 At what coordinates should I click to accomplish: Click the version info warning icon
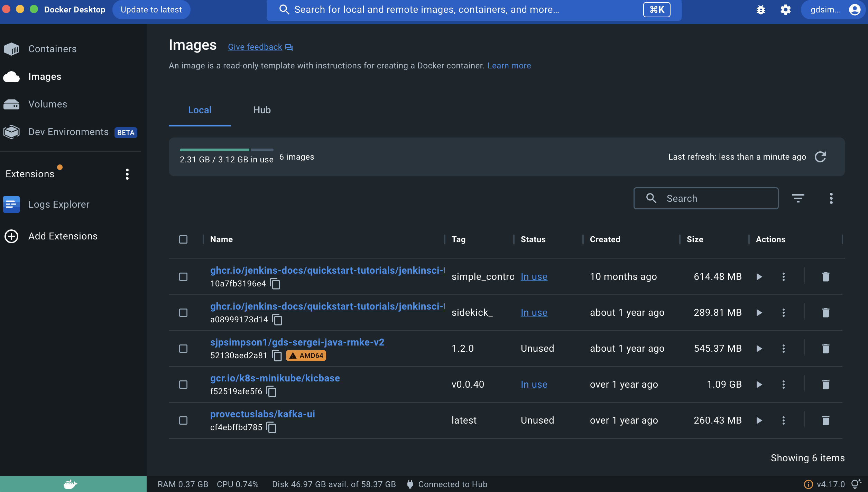pyautogui.click(x=808, y=484)
